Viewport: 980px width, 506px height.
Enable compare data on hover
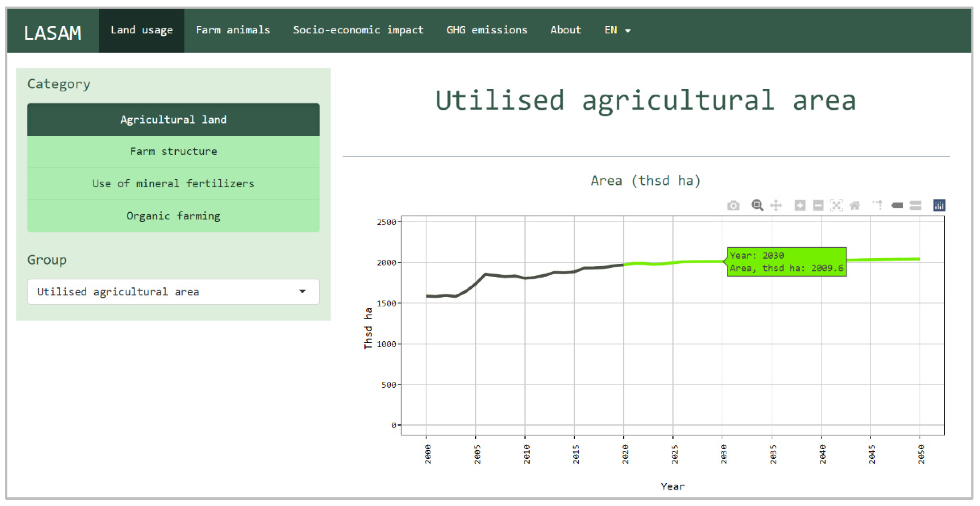915,205
